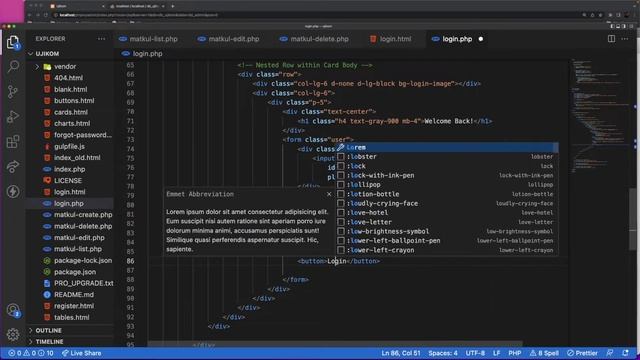The height and width of the screenshot is (360, 640).
Task: Click the editor vertical scrollbar
Action: [x=633, y=220]
